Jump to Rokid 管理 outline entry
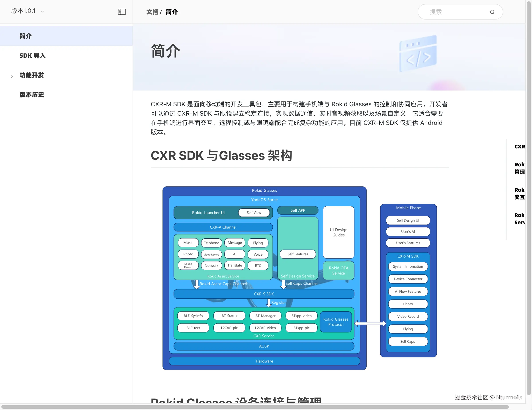532x410 pixels. (520, 168)
